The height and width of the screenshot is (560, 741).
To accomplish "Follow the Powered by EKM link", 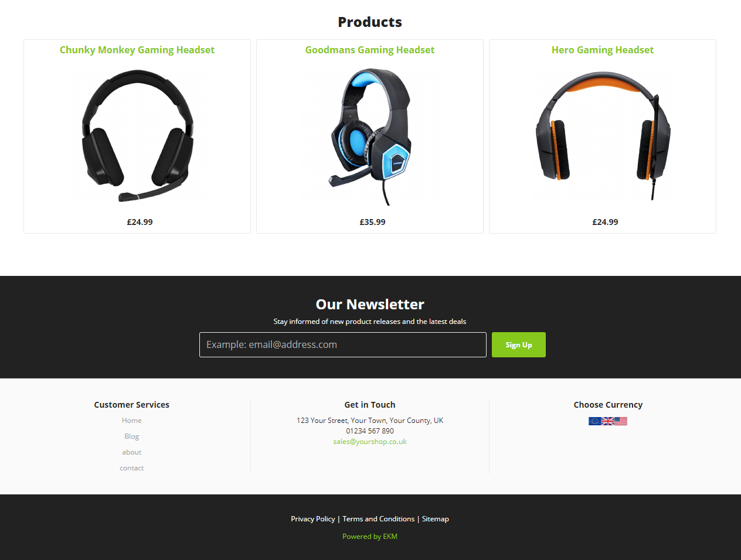I will (x=370, y=537).
